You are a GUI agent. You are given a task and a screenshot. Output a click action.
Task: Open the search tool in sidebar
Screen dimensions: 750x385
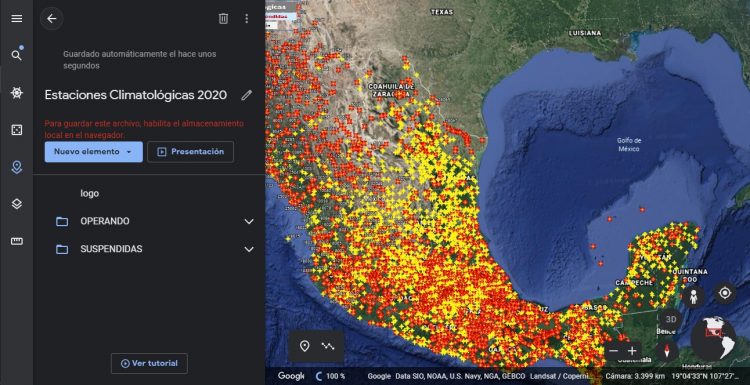[17, 55]
